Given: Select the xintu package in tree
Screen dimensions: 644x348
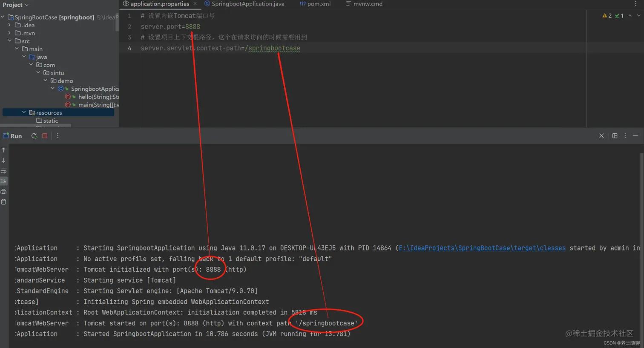Looking at the screenshot, I should (x=54, y=73).
